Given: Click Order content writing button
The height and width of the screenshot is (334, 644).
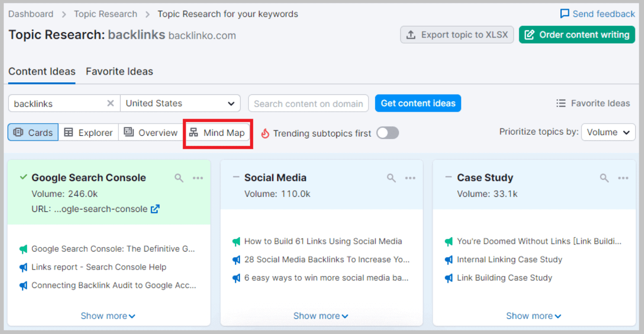Looking at the screenshot, I should tap(577, 35).
